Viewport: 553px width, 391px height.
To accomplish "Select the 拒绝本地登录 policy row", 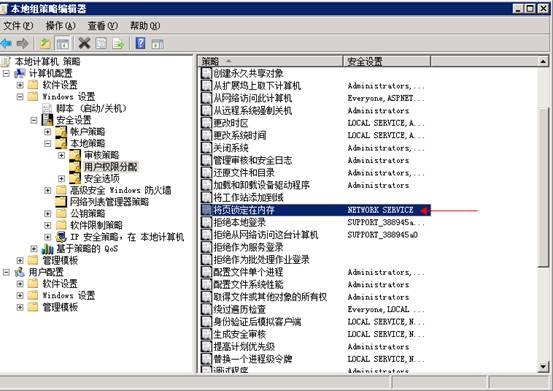I will pos(316,222).
